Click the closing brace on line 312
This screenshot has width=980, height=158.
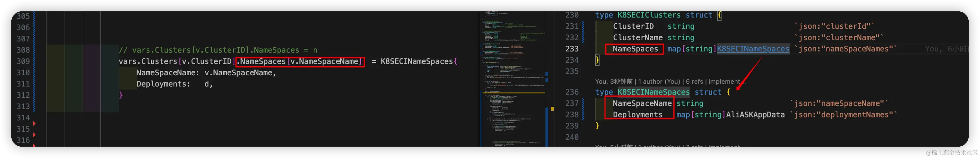[x=121, y=95]
